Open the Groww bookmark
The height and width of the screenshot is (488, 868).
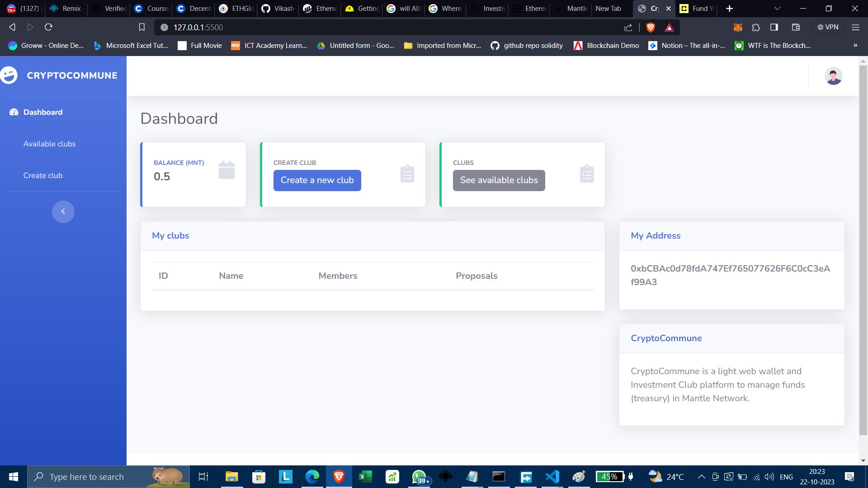coord(46,45)
